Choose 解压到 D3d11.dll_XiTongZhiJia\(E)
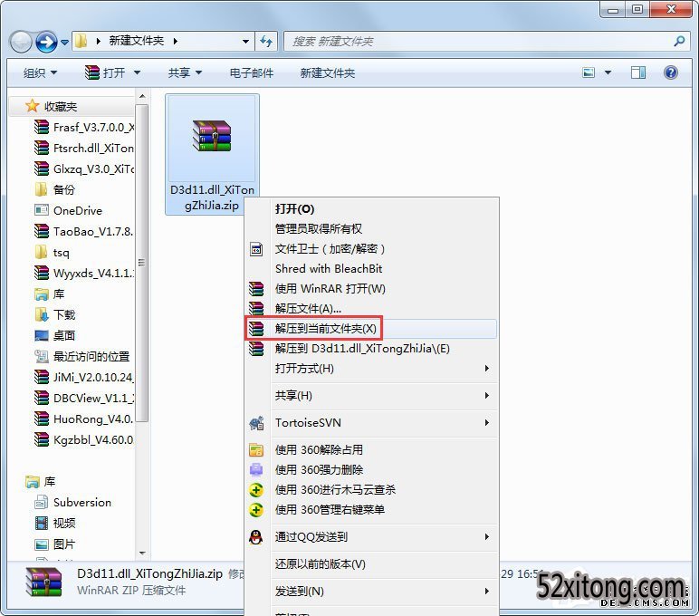699x616 pixels. click(x=371, y=349)
